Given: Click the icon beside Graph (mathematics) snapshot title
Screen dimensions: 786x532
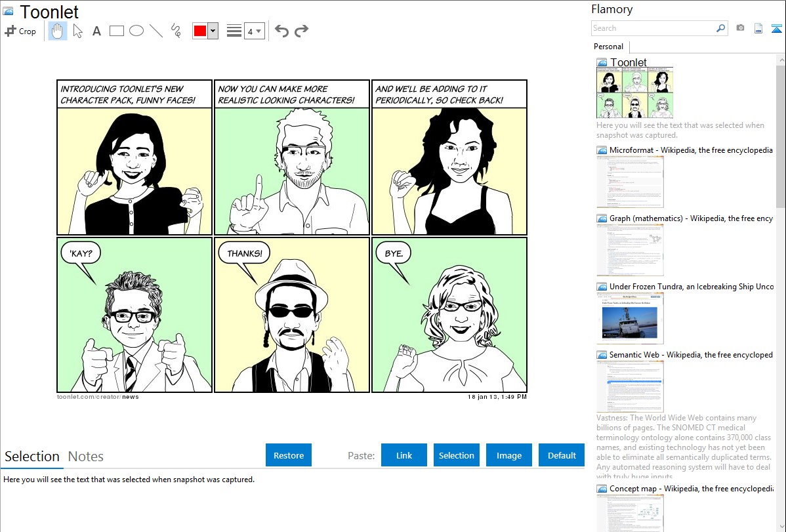Looking at the screenshot, I should [602, 218].
